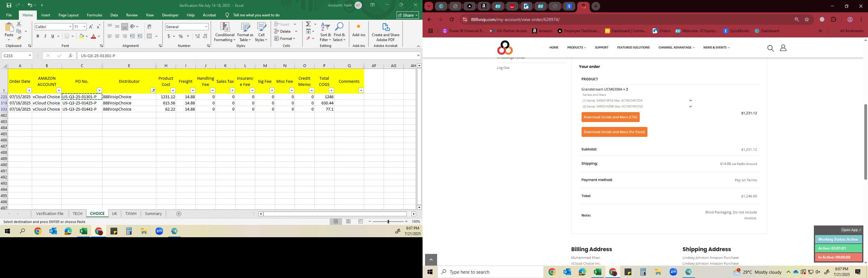This screenshot has height=278, width=868.
Task: Toggle Underline formatting in Excel ribbon
Action: click(x=53, y=36)
